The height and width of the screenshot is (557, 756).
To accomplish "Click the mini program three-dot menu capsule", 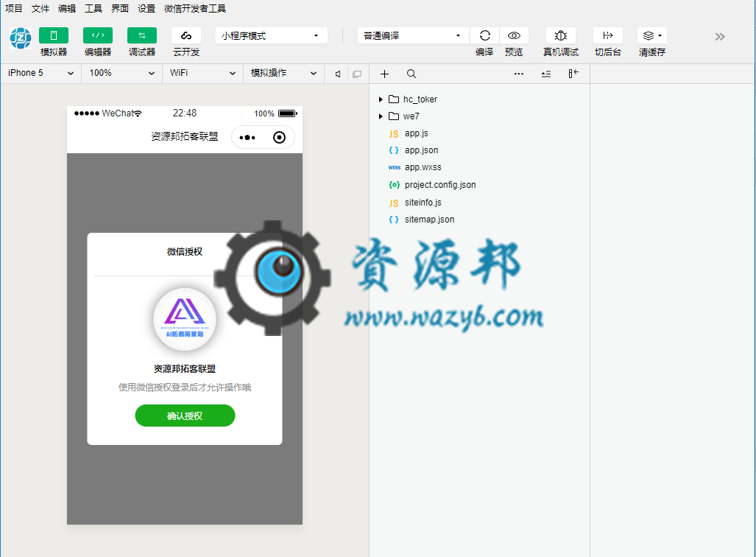I will pyautogui.click(x=247, y=138).
